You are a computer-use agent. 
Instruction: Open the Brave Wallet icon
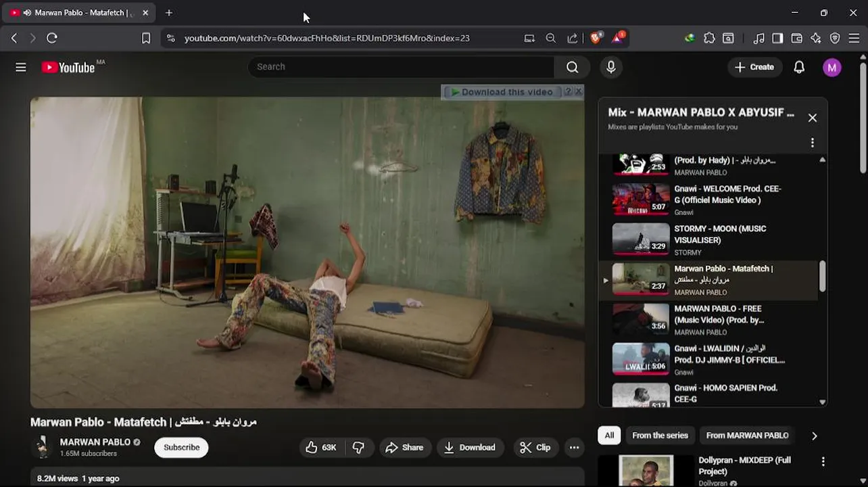point(797,38)
